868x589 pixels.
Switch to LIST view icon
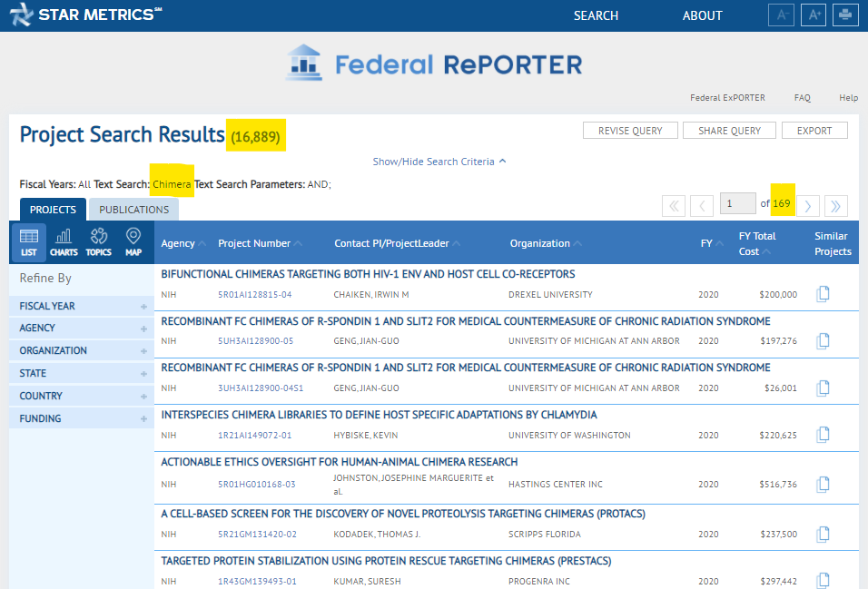(x=29, y=242)
